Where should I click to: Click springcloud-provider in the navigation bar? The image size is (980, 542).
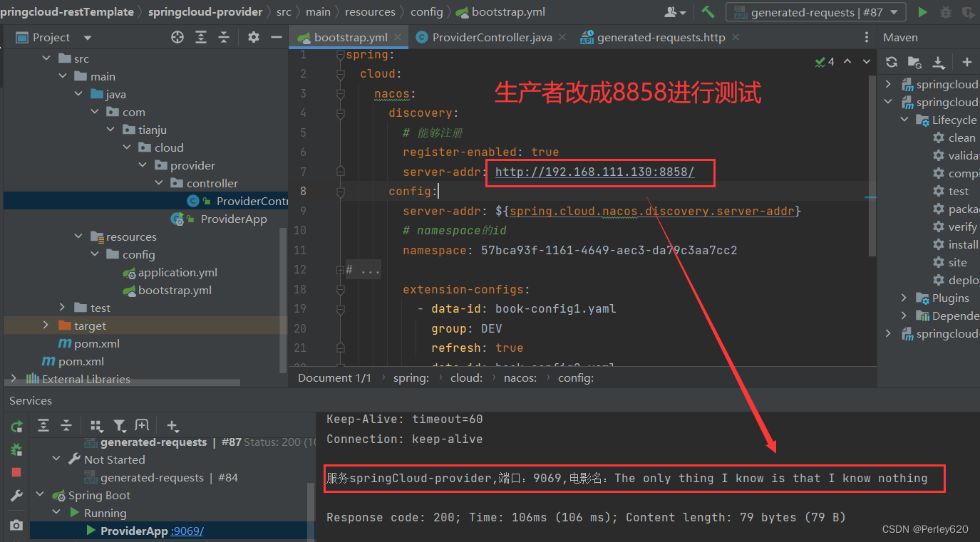(205, 12)
